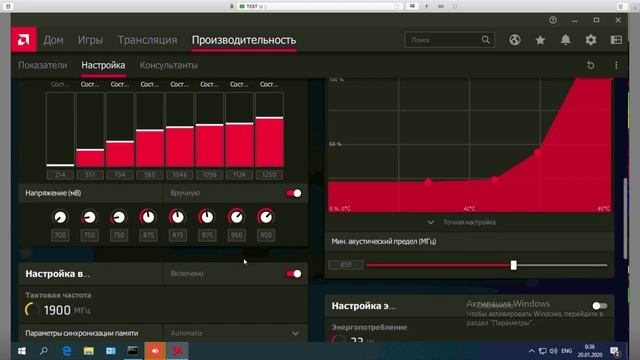Open File Explorer from taskbar

click(x=89, y=351)
